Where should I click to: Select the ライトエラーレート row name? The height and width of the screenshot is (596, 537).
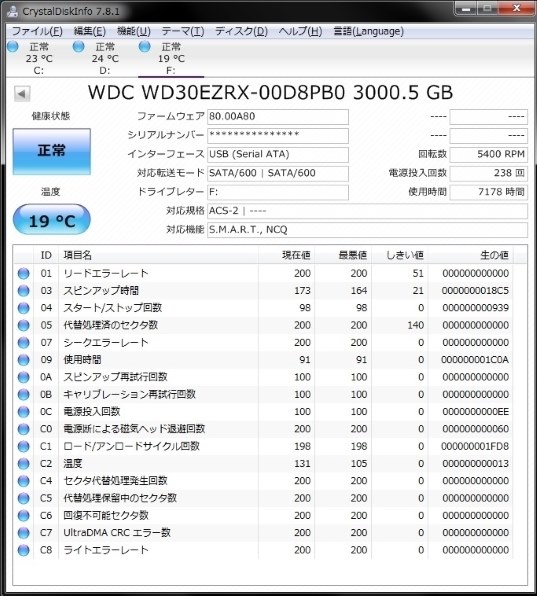click(x=106, y=550)
